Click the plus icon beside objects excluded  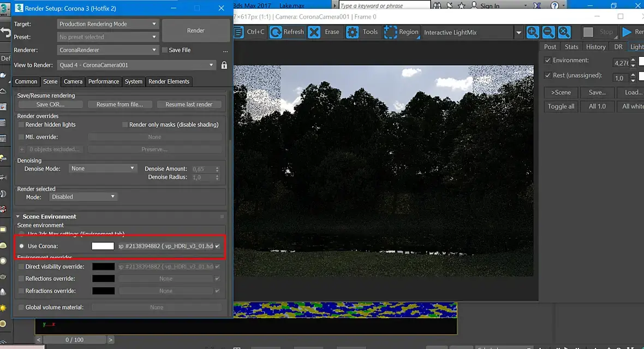(22, 149)
